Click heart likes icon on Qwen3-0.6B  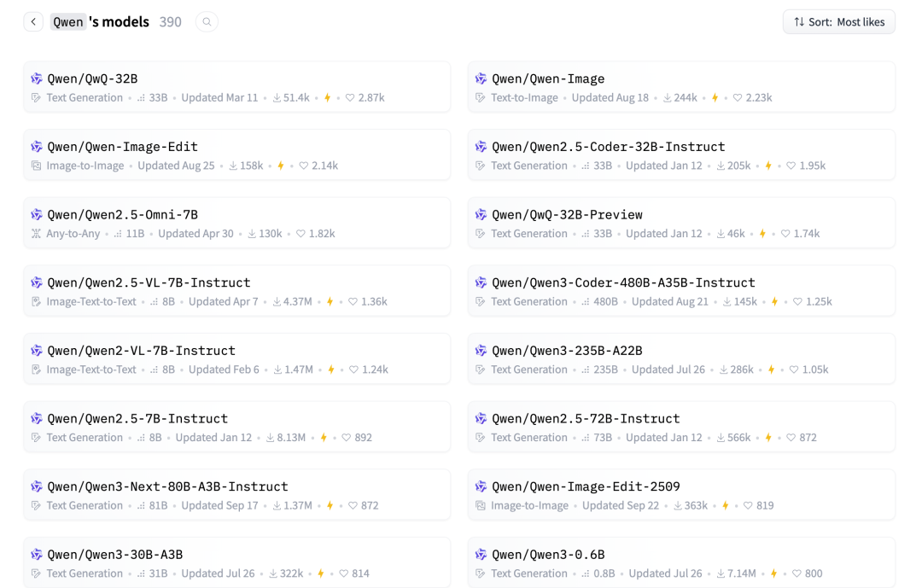point(797,573)
